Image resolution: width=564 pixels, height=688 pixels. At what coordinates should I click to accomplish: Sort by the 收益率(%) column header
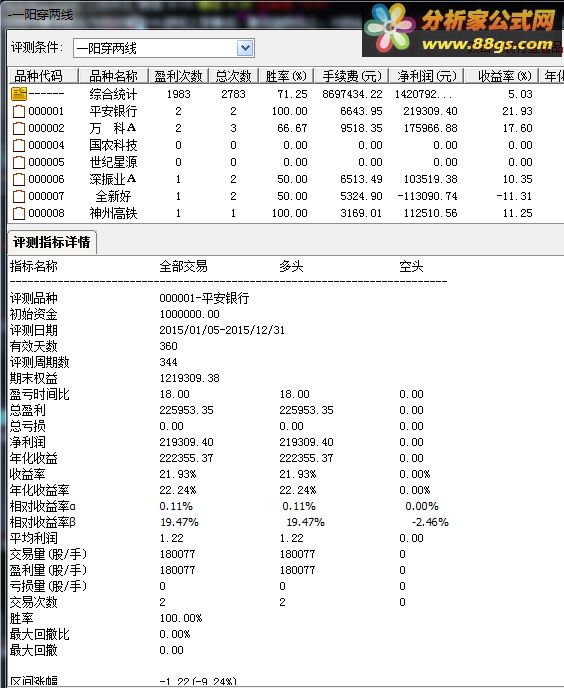tap(502, 76)
